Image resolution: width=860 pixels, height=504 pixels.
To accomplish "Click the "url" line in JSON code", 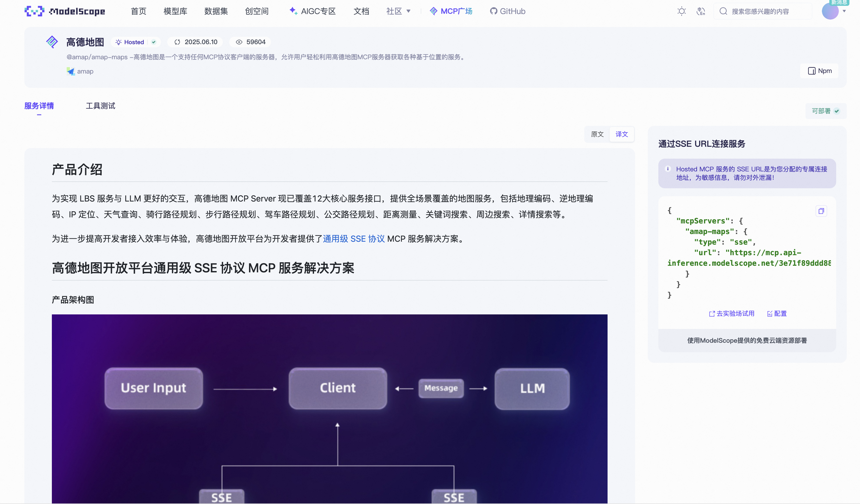I will (x=747, y=253).
